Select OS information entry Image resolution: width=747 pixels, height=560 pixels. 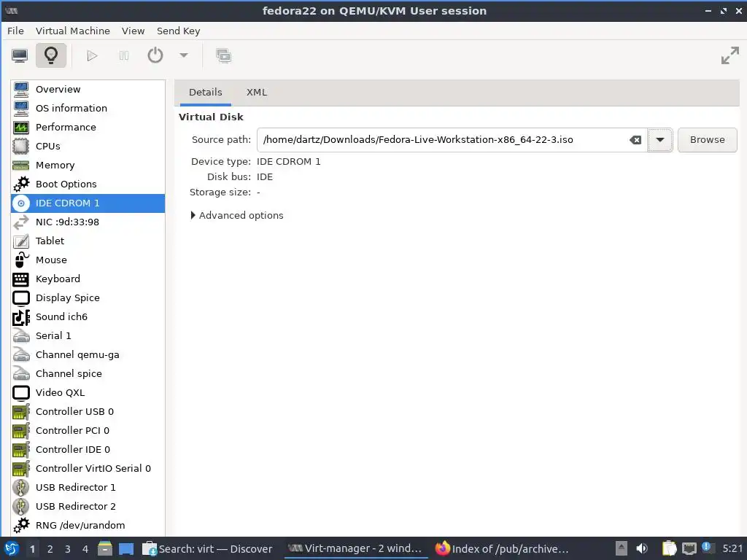(x=88, y=108)
